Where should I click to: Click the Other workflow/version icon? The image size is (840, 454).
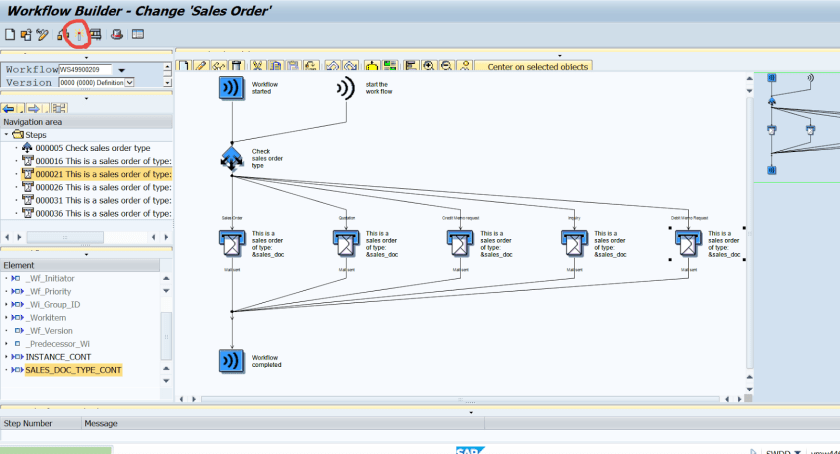coord(26,35)
